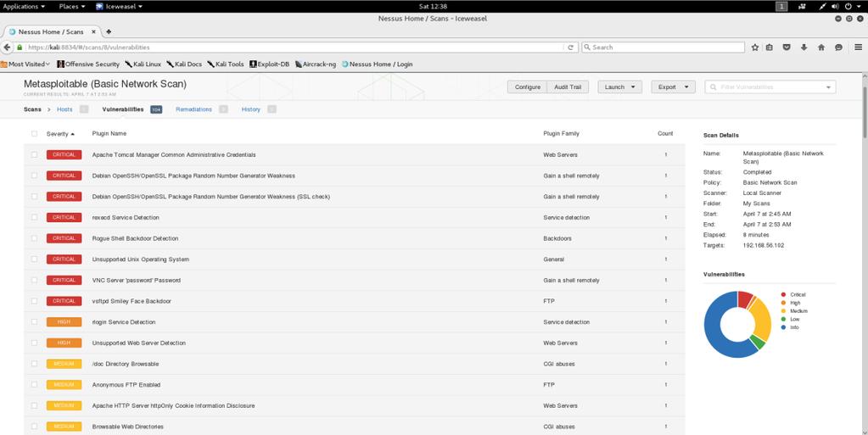Screen dimensions: 868x435
Task: Open Aircrack-ng bookmark
Action: click(316, 64)
